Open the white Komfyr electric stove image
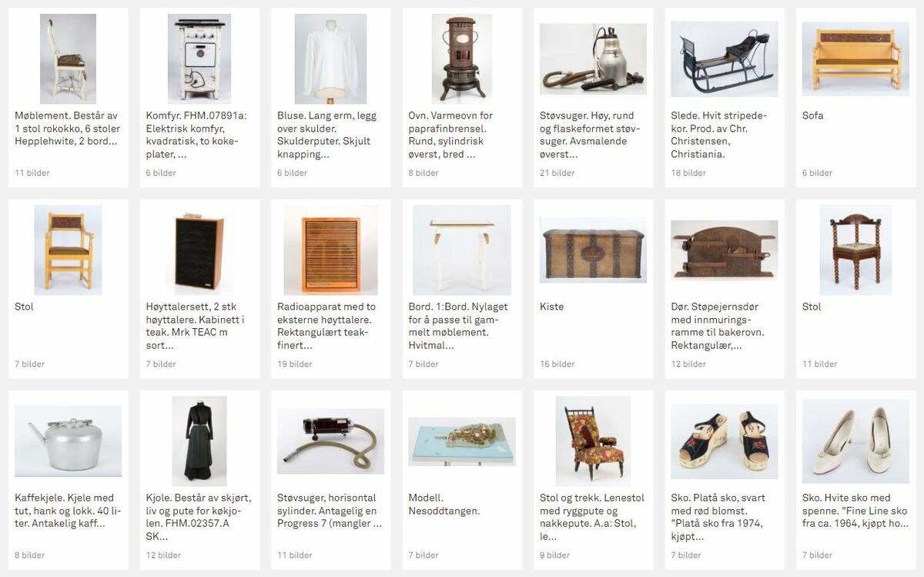924x577 pixels. point(199,59)
